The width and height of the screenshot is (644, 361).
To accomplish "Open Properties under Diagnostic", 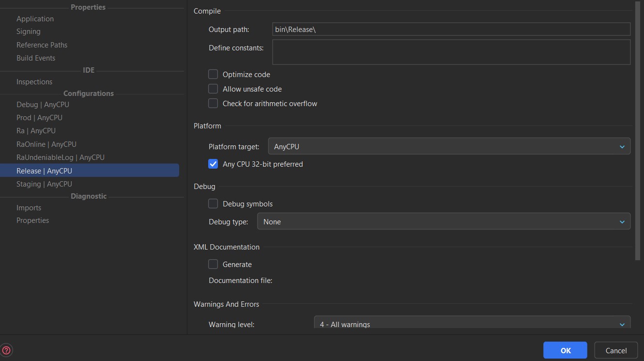I will (x=32, y=220).
